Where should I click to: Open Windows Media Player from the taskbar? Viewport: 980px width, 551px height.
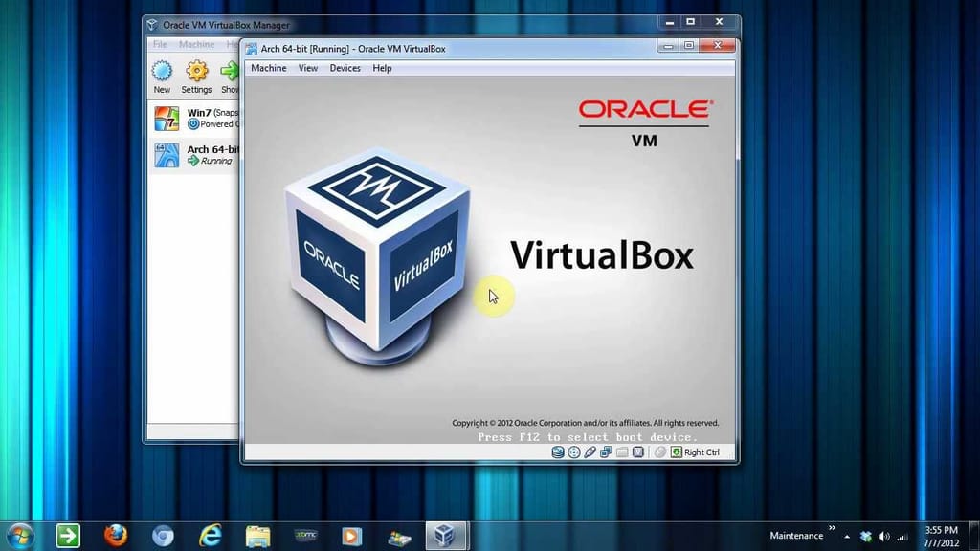click(352, 536)
